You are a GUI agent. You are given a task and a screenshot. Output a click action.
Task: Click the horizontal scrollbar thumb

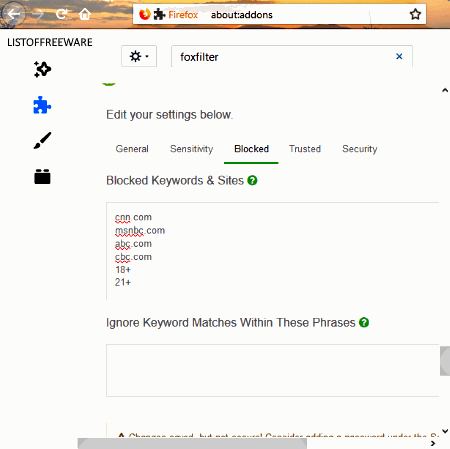pyautogui.click(x=192, y=443)
